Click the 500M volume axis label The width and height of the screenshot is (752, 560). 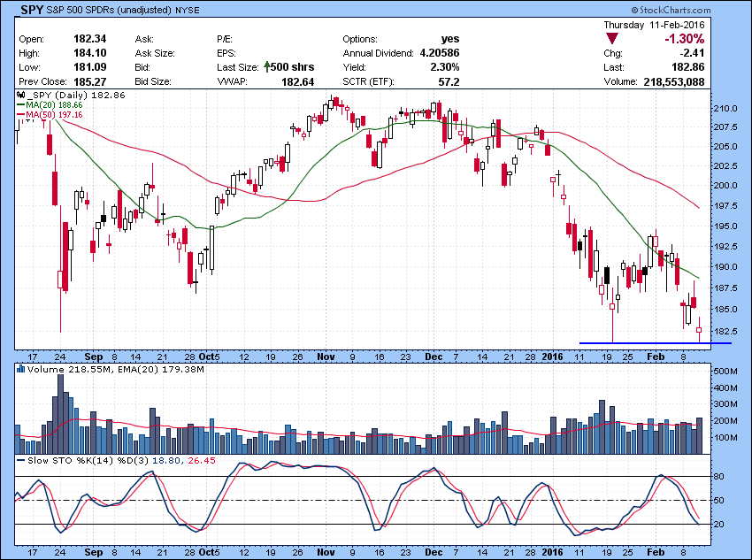coord(725,372)
